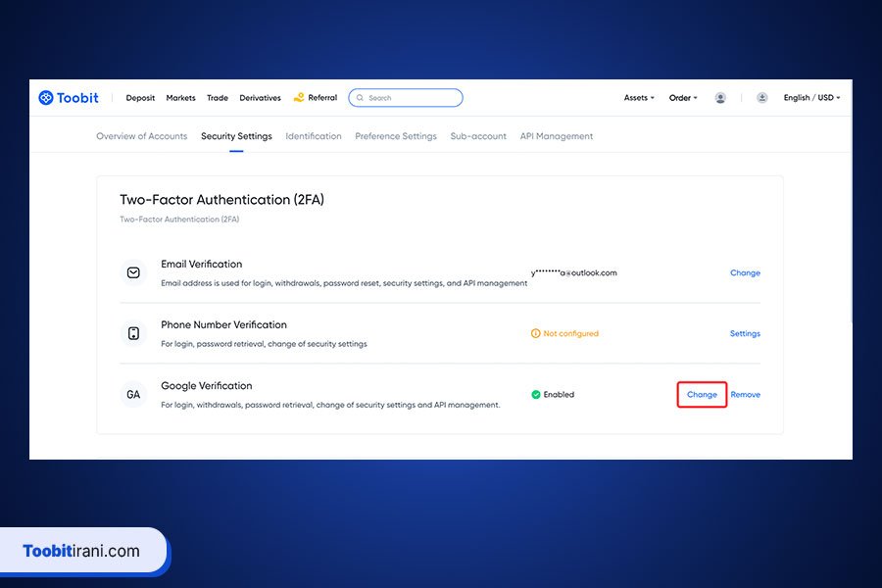Image resolution: width=882 pixels, height=588 pixels.
Task: Switch to the Identification tab
Action: [x=314, y=136]
